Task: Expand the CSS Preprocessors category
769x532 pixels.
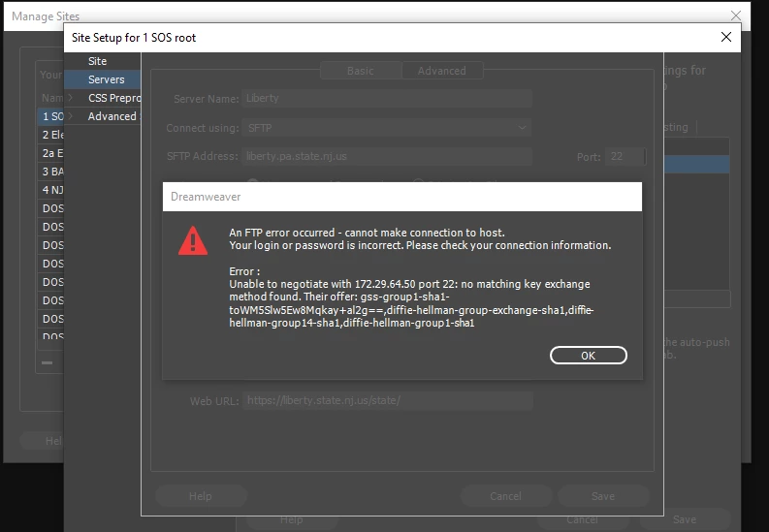Action: pyautogui.click(x=71, y=98)
